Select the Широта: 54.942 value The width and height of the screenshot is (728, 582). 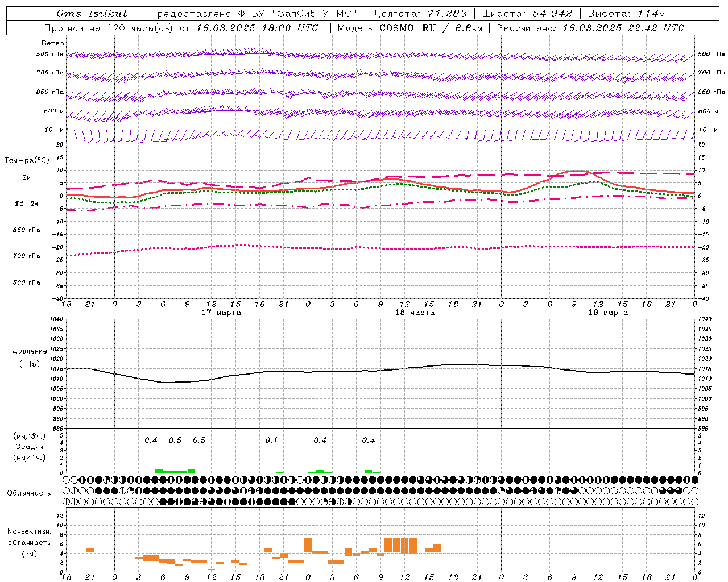point(527,14)
